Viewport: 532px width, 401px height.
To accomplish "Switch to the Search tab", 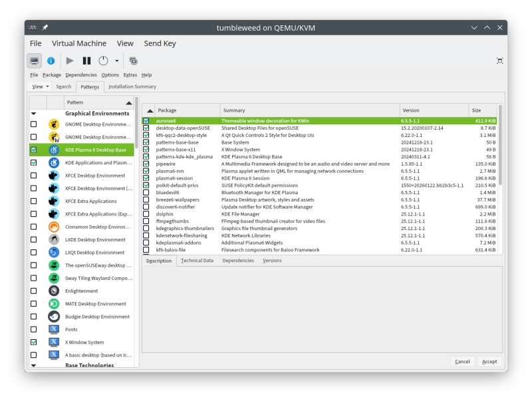I will tap(63, 86).
